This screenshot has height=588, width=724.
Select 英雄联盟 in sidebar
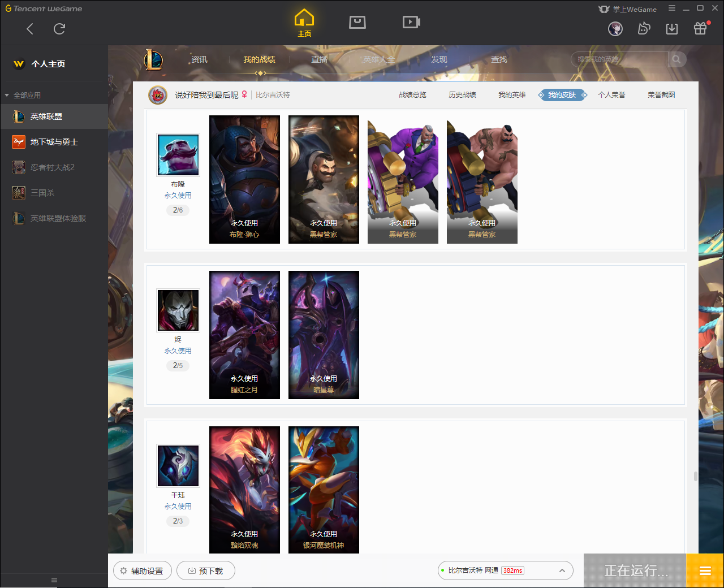(x=54, y=116)
